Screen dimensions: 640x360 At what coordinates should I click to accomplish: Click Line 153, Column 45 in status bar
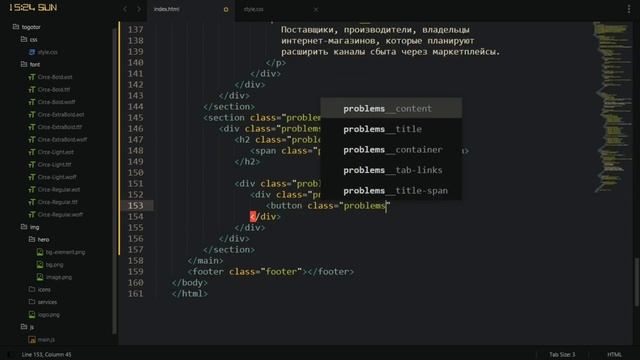pyautogui.click(x=47, y=354)
